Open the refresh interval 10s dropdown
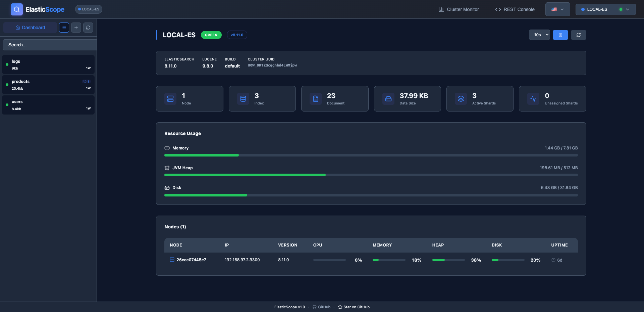Image resolution: width=644 pixels, height=312 pixels. (539, 35)
